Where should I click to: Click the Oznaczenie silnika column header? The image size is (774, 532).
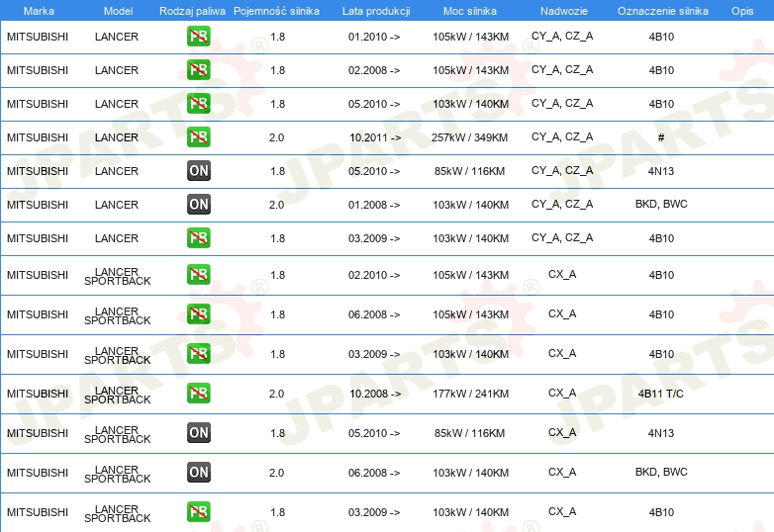pos(662,11)
